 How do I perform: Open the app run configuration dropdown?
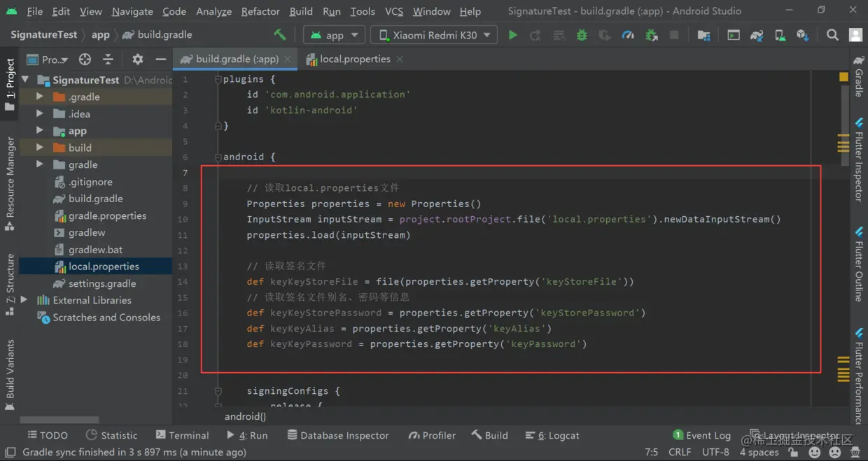click(335, 35)
